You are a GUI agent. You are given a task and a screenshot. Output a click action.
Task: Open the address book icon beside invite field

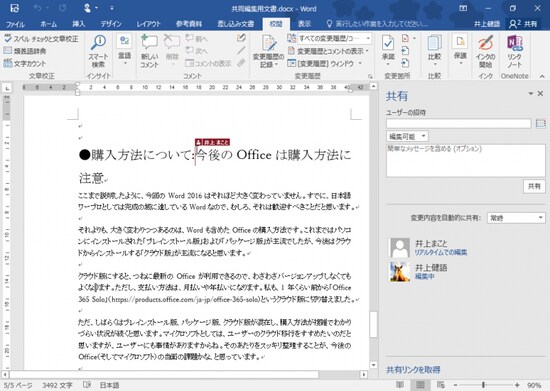click(541, 123)
